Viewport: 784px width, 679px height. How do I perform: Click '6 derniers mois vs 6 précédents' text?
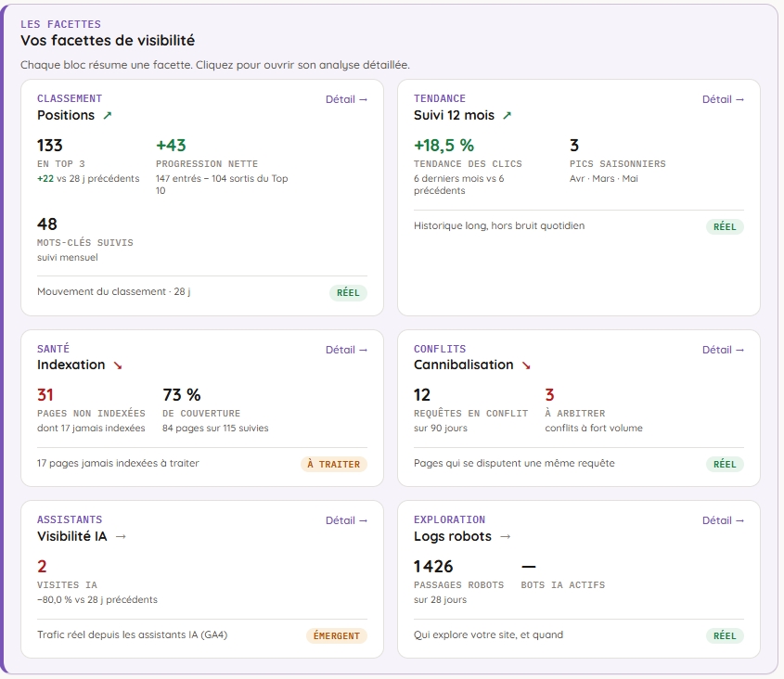[459, 185]
